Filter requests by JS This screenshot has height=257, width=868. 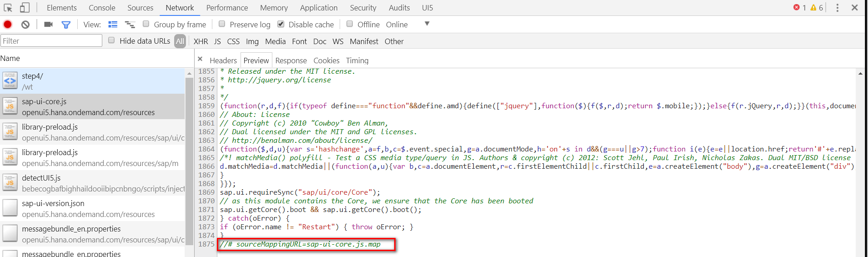coord(217,41)
